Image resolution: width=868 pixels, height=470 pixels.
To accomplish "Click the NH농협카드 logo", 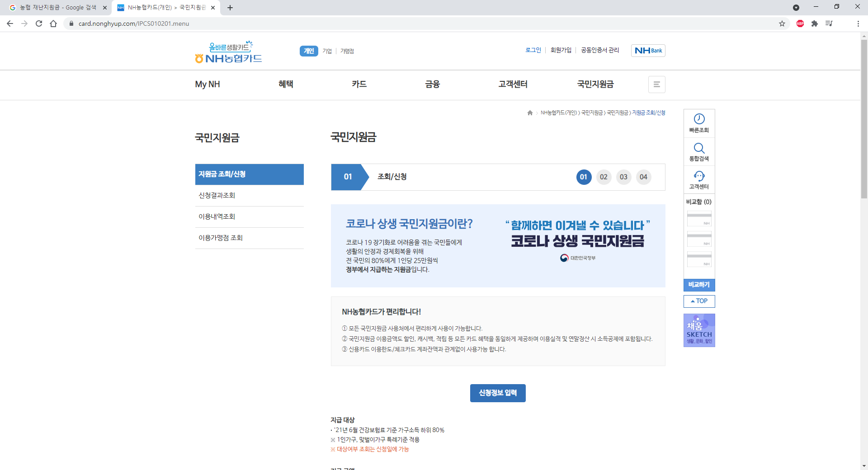I will [x=228, y=52].
